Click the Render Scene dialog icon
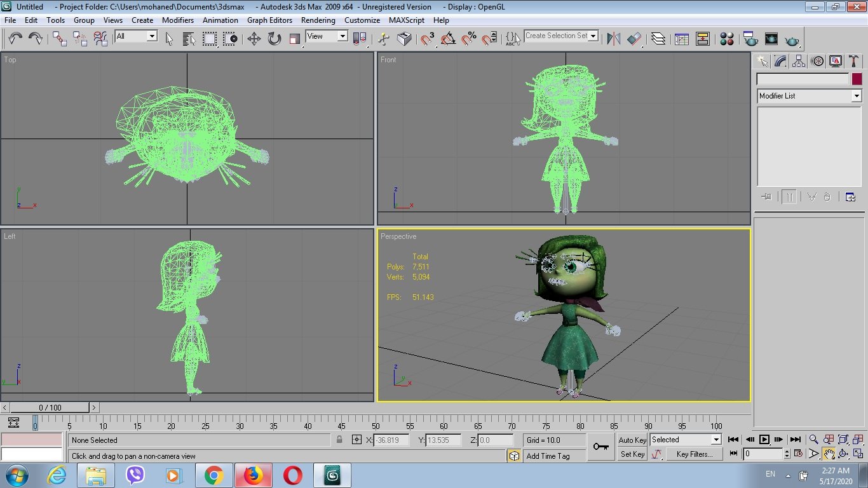The image size is (868, 488). (750, 39)
